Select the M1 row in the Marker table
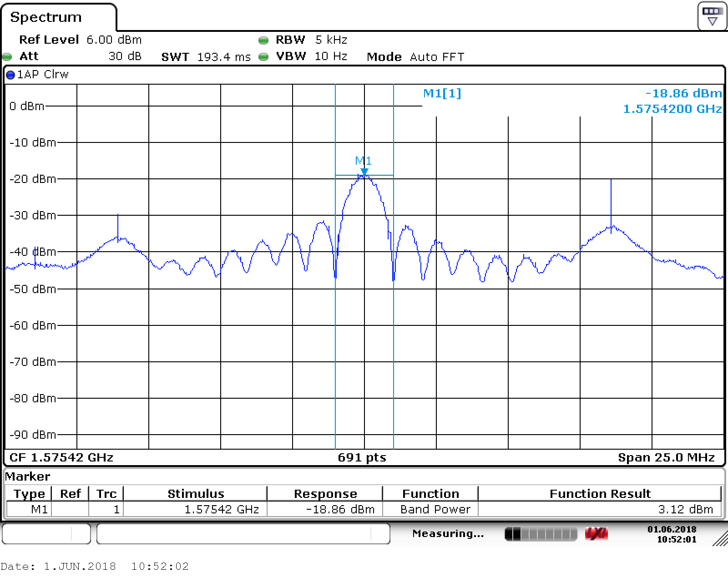728x588 pixels. [39, 509]
